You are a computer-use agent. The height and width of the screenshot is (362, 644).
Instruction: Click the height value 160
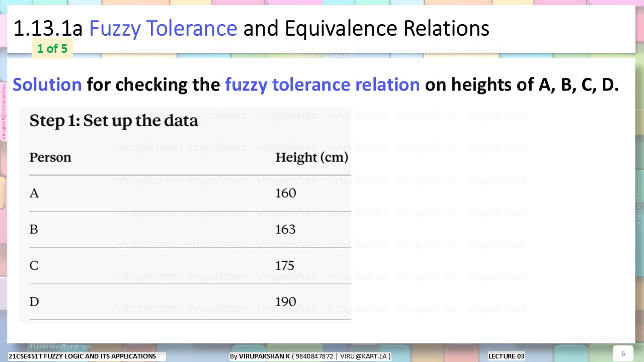point(285,193)
